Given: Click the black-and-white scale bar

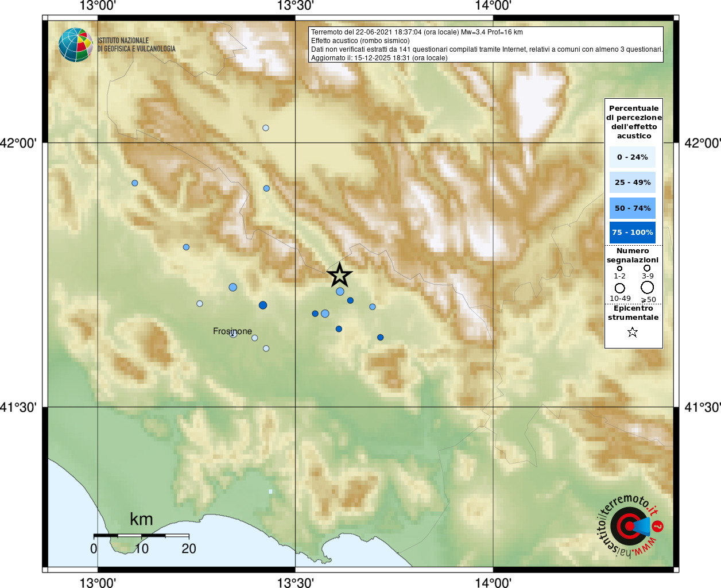Looking at the screenshot, I should coord(141,535).
